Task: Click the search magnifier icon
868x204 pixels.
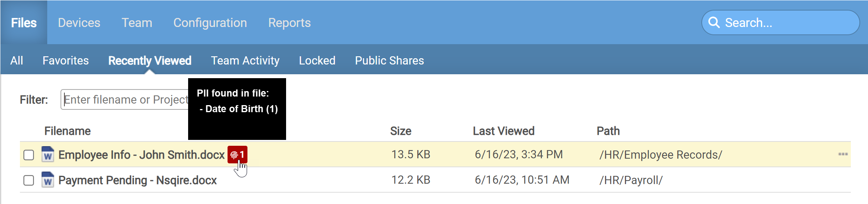Action: click(714, 23)
